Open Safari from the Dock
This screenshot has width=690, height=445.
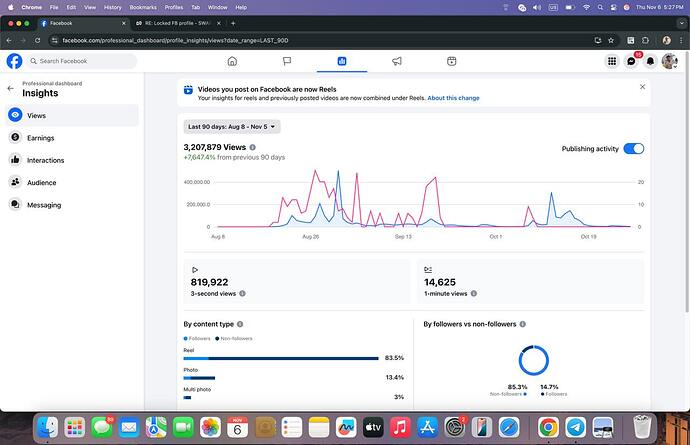coord(509,427)
